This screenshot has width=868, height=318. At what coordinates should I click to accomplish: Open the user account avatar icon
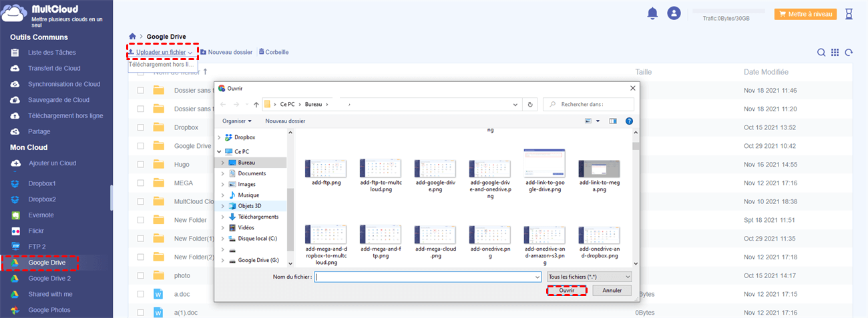pos(674,13)
